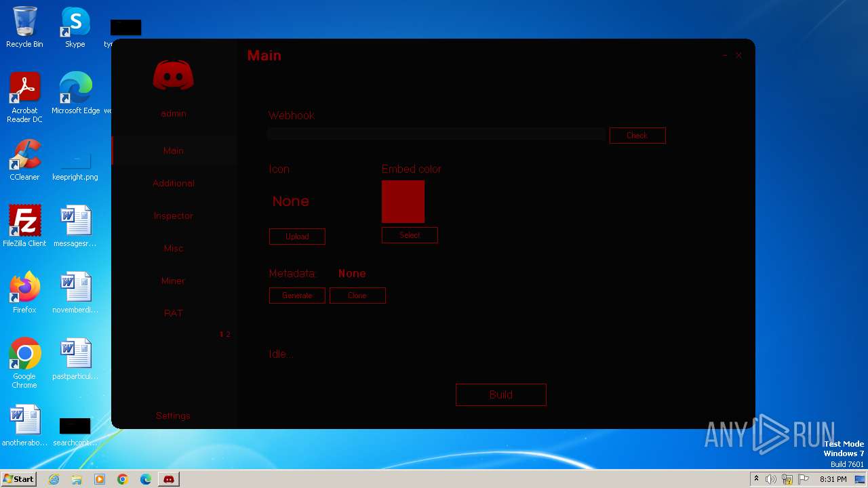The width and height of the screenshot is (868, 488).
Task: Open Recycle Bin desktop icon
Action: 24,27
